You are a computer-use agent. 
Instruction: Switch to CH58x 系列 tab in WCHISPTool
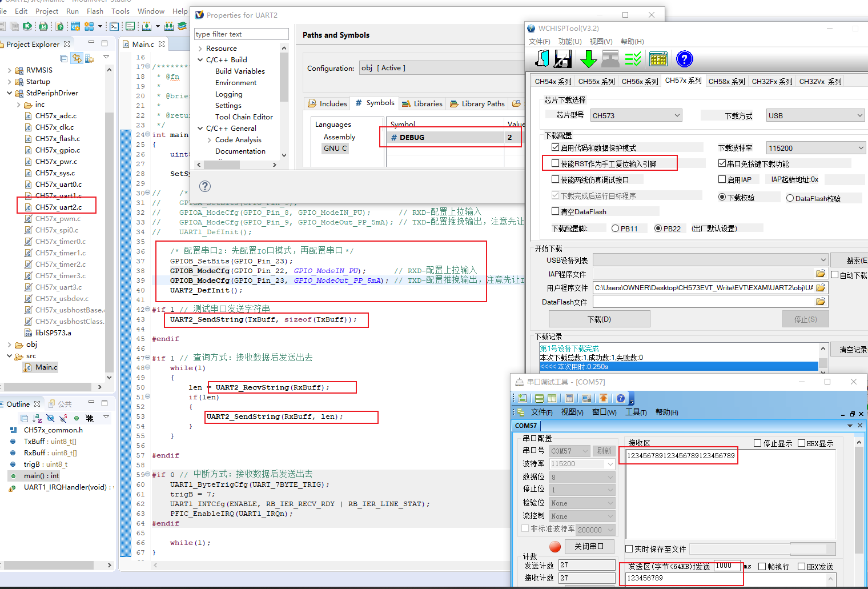tap(726, 82)
